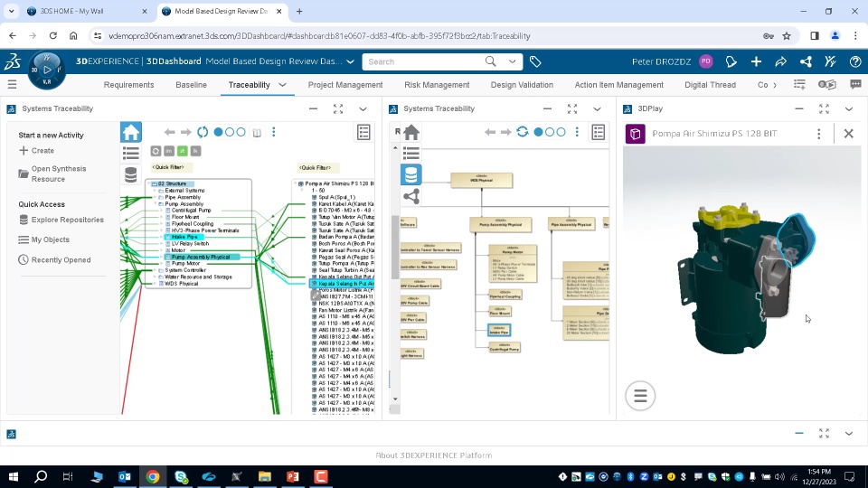Click the scroll-down arrow in block-diagram widget
This screenshot has height=488, width=868.
pyautogui.click(x=395, y=399)
